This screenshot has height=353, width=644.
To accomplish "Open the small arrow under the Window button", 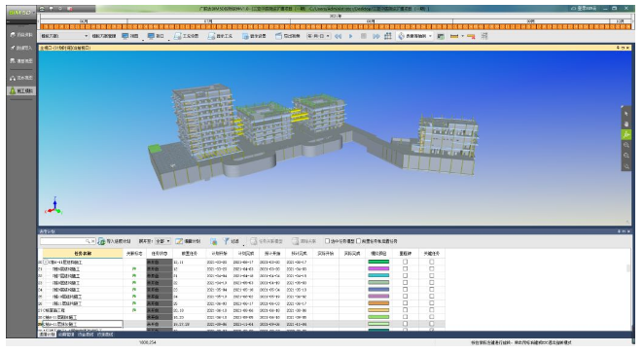I will point(168,40).
